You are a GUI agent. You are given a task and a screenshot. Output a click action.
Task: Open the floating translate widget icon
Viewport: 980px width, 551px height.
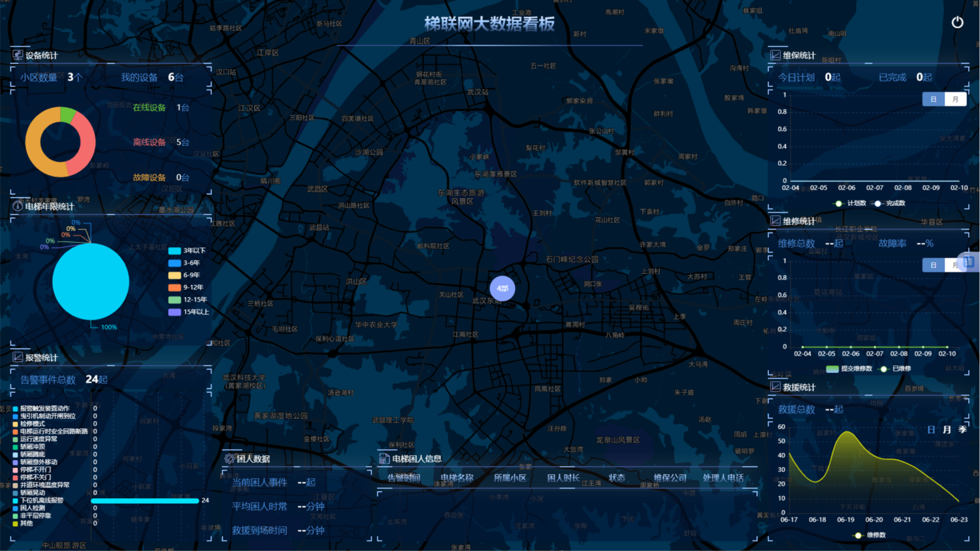point(968,262)
